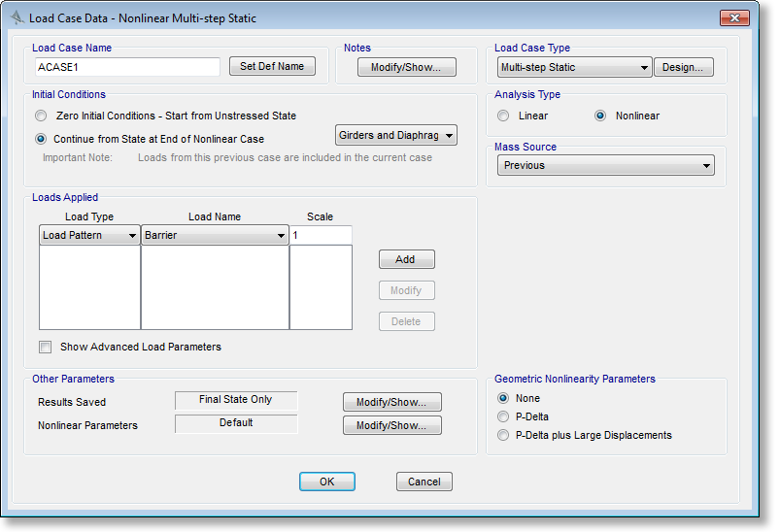
Task: Open the Load Case Type dropdown
Action: (x=573, y=67)
